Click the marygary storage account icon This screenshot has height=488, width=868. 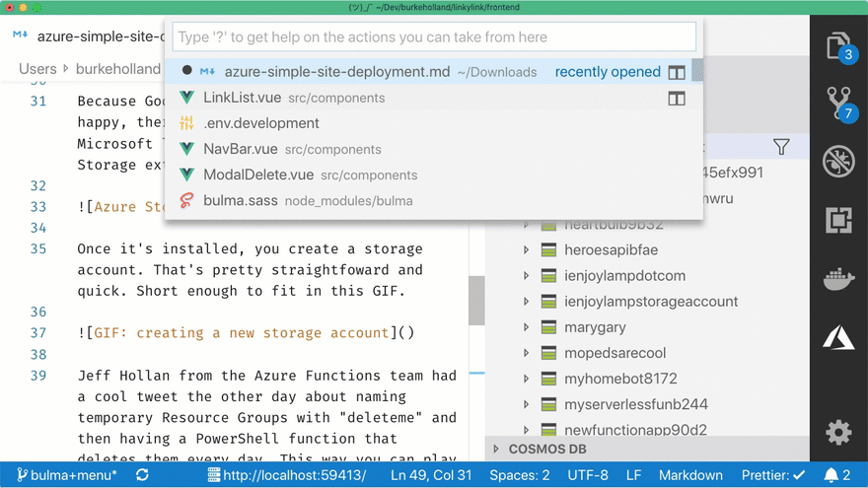tap(548, 327)
